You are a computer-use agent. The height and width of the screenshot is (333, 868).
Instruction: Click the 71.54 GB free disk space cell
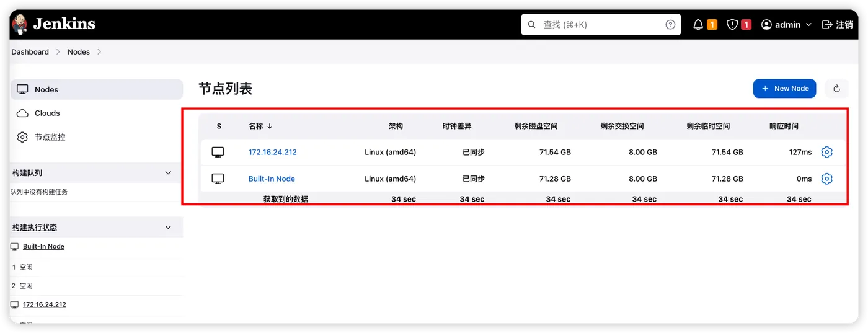(x=555, y=153)
